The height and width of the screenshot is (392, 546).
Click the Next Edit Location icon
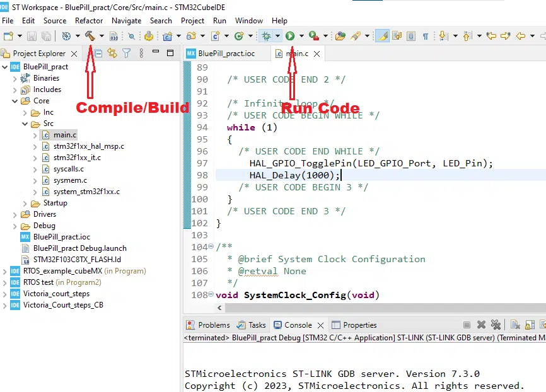point(506,36)
